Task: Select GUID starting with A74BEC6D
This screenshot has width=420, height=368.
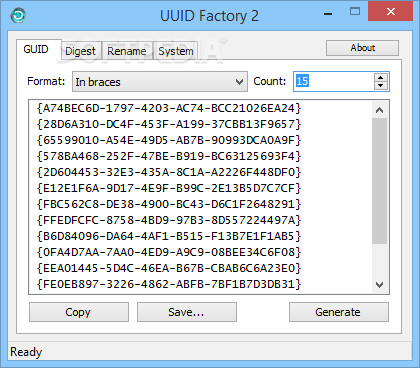Action: 169,108
